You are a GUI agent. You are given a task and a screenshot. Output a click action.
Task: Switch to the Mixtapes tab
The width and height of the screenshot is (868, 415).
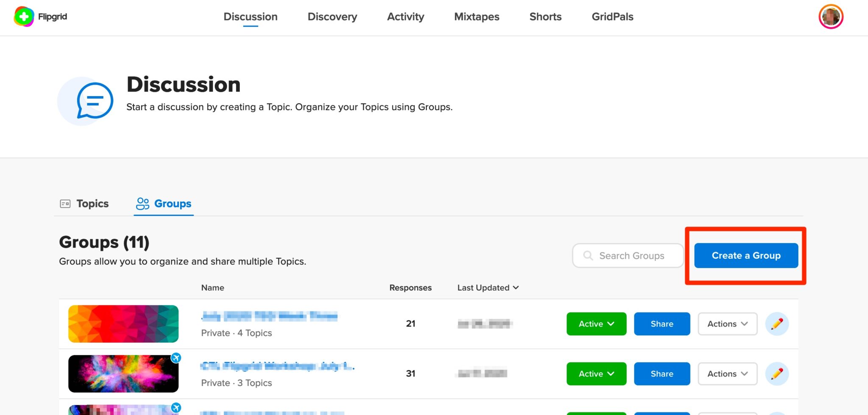pyautogui.click(x=477, y=17)
